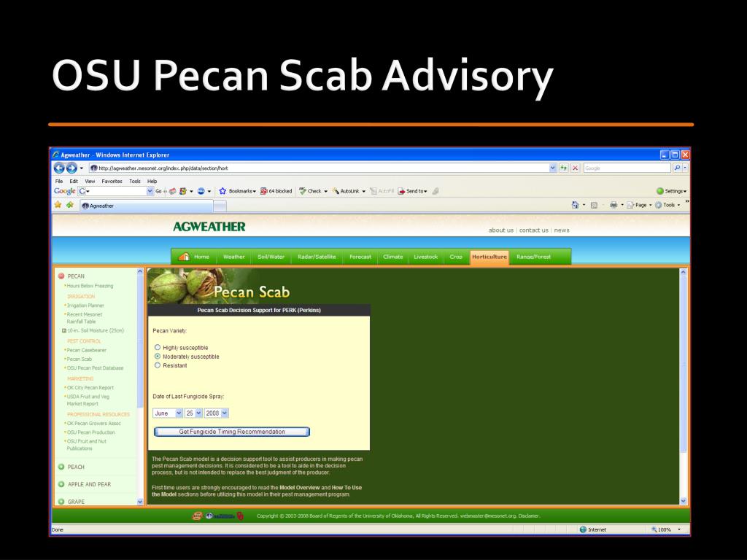The image size is (747, 560).
Task: Refresh the page using the green arrows icon
Action: point(564,168)
